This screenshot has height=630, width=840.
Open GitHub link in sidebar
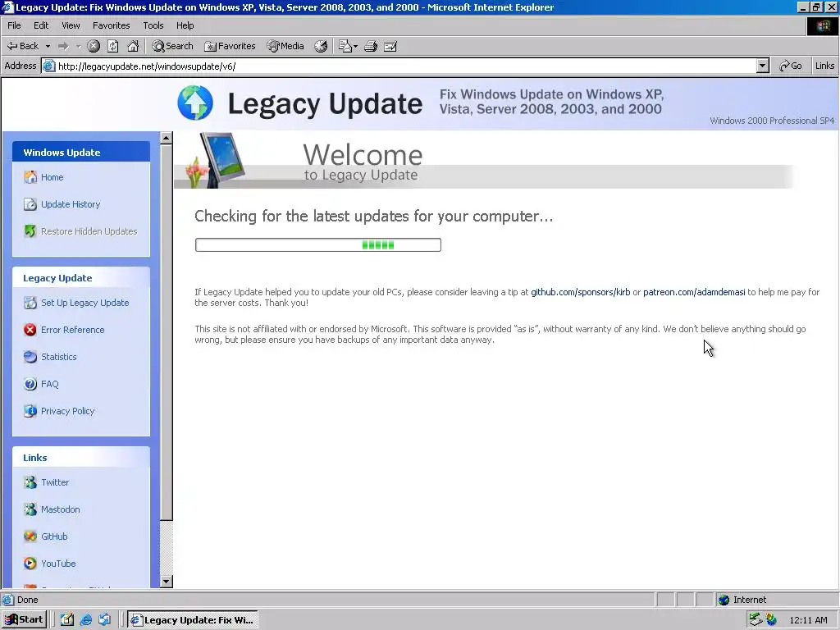[54, 536]
